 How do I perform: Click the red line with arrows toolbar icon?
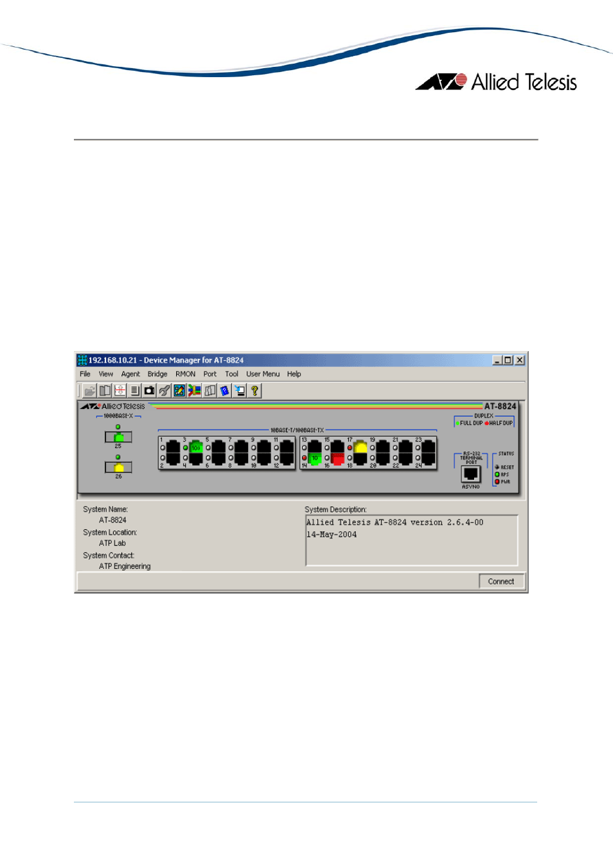120,390
